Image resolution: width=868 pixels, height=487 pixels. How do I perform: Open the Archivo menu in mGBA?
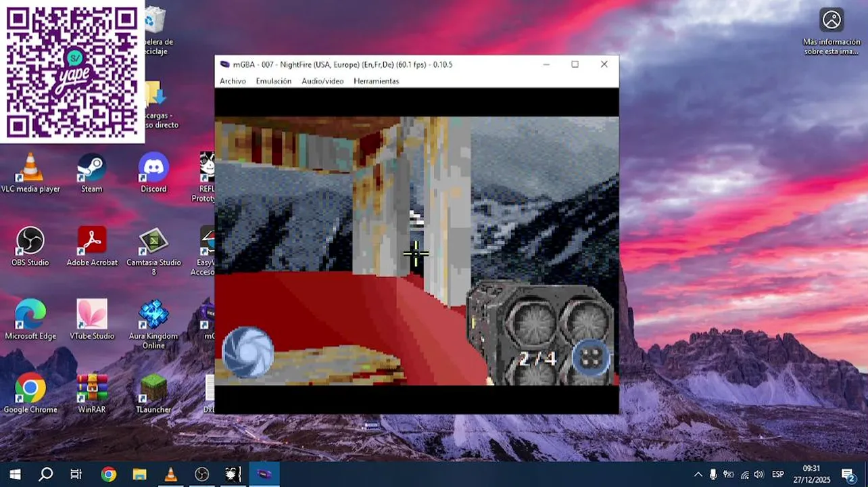click(233, 81)
